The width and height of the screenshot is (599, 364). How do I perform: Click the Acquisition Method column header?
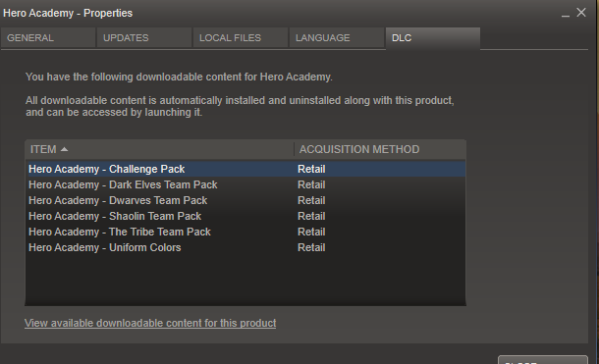380,149
